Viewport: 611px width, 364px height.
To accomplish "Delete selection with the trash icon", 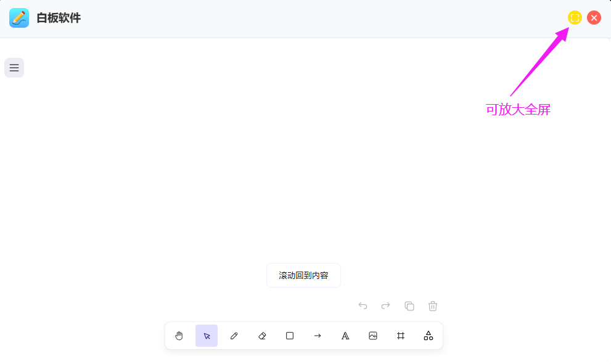I will tap(433, 305).
